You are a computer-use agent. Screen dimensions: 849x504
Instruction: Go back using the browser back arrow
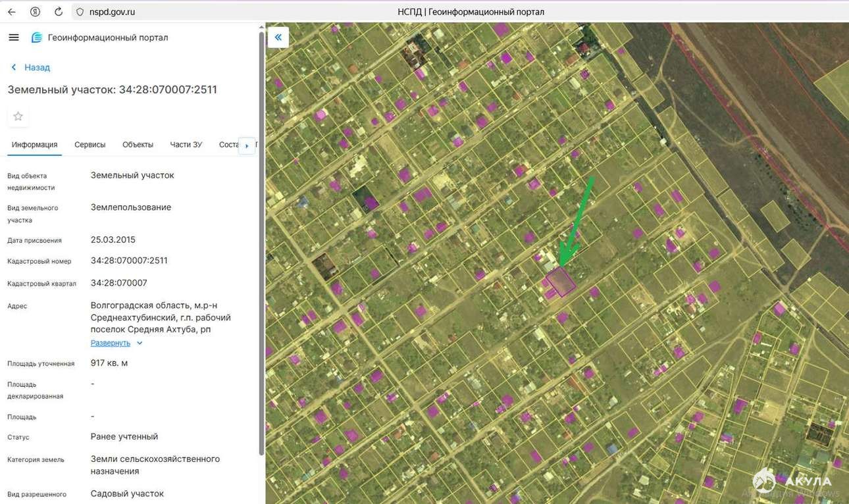[12, 12]
